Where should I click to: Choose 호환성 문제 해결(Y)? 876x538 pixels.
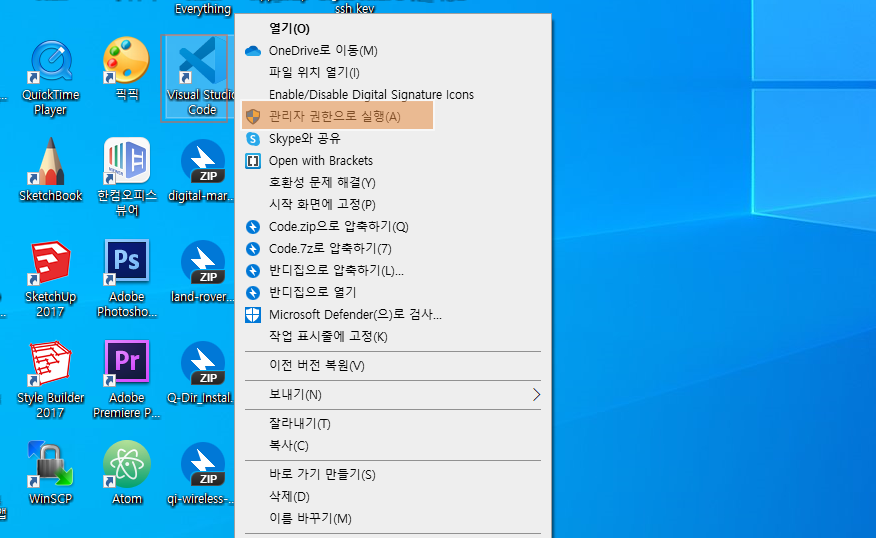click(393, 183)
